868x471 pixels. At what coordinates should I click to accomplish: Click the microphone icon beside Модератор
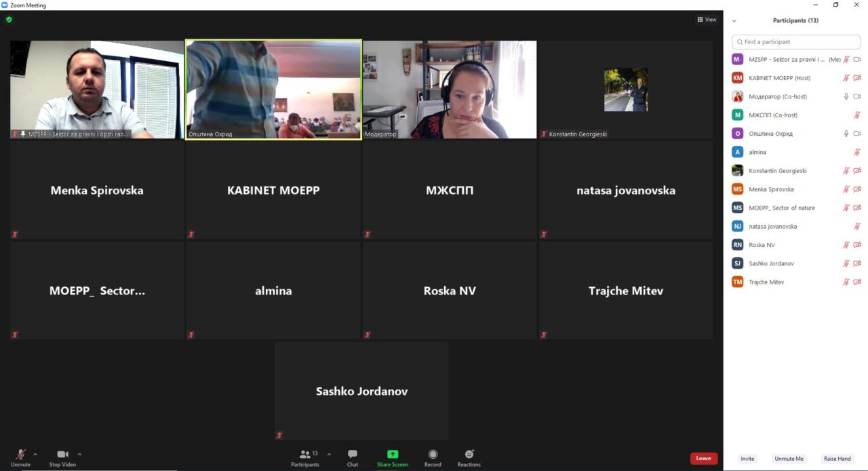point(846,96)
